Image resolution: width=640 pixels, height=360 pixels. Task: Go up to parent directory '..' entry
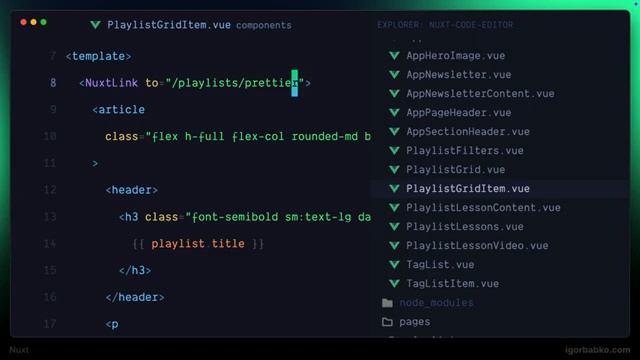[x=416, y=40]
